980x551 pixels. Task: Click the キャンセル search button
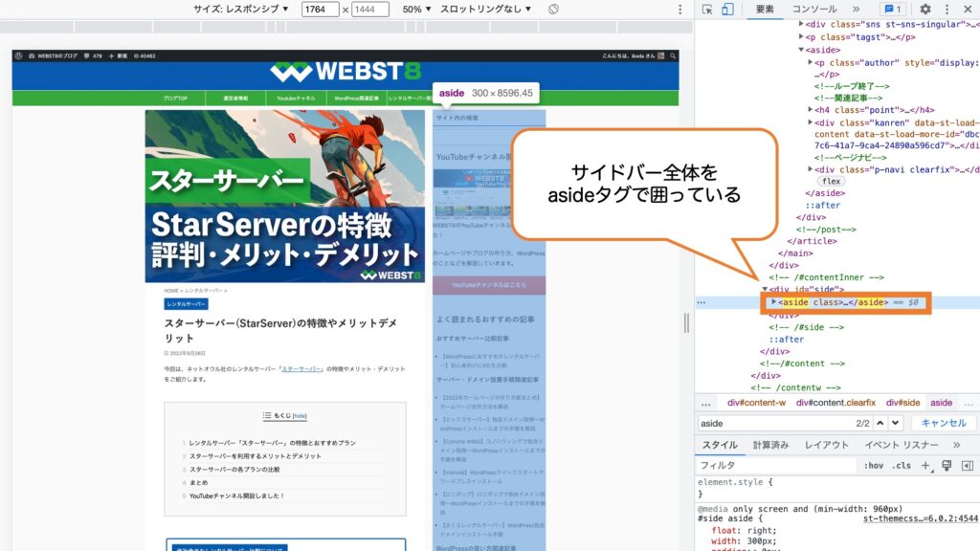coord(943,423)
